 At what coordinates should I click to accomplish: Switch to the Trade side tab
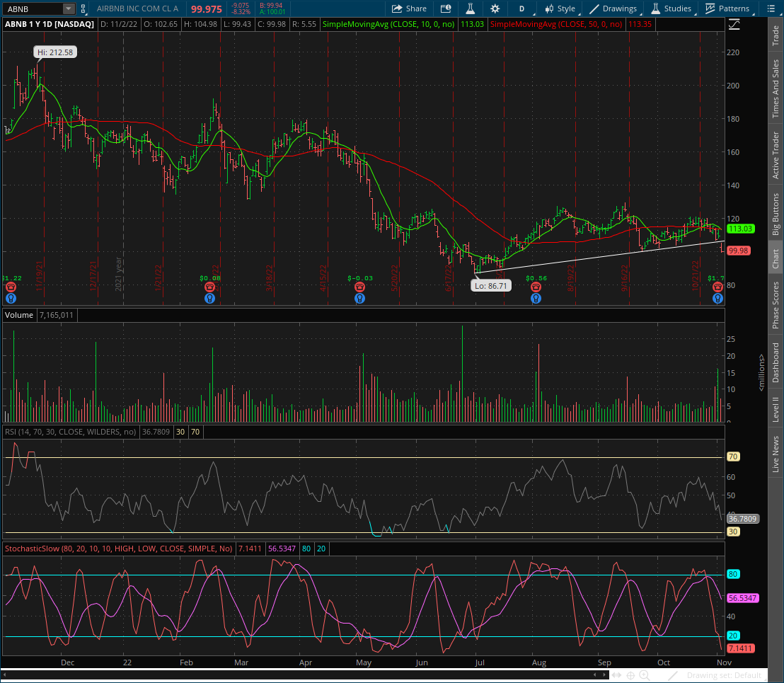776,35
